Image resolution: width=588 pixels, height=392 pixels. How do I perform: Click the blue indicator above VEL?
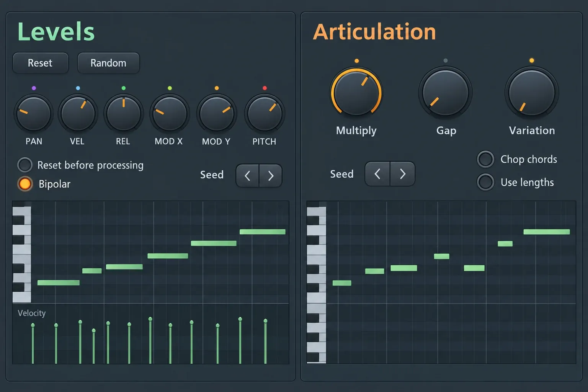pyautogui.click(x=78, y=88)
